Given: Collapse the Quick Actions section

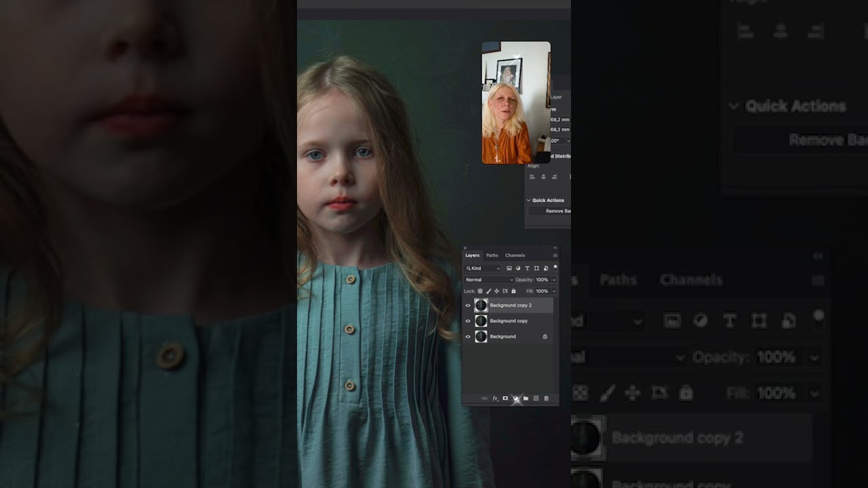Looking at the screenshot, I should pos(528,200).
